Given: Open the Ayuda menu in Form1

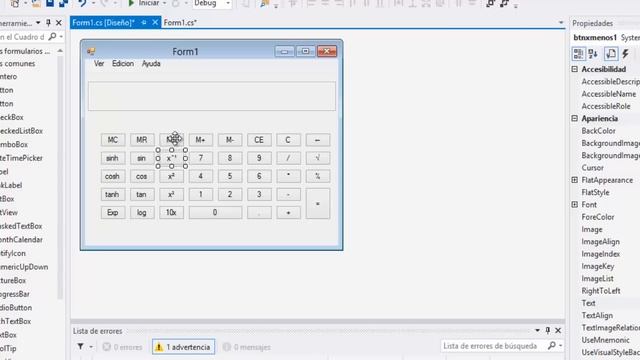Looking at the screenshot, I should point(151,64).
